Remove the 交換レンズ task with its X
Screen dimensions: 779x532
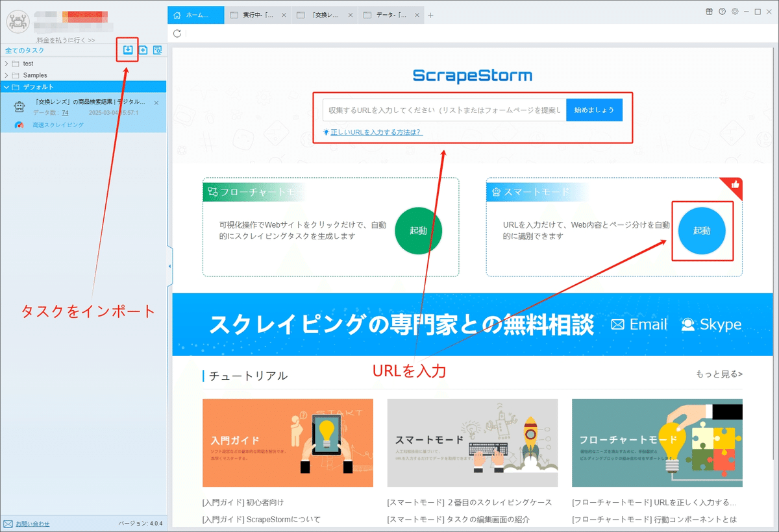[156, 103]
